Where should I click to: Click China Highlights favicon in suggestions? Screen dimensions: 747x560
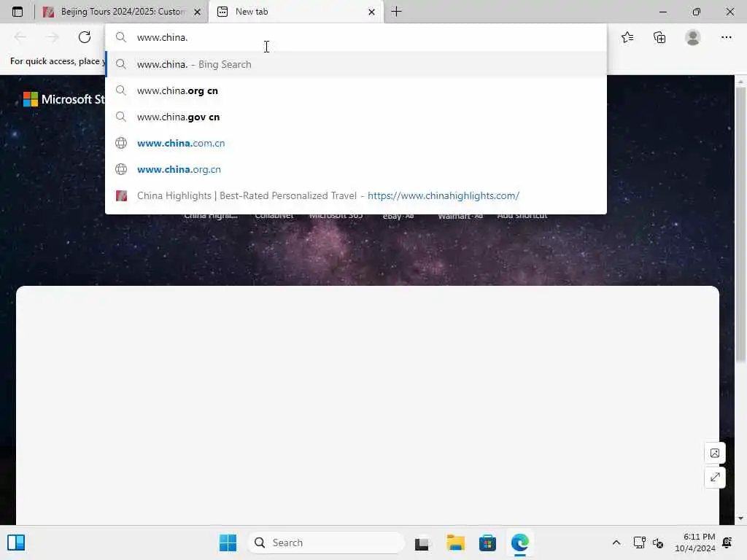[122, 195]
